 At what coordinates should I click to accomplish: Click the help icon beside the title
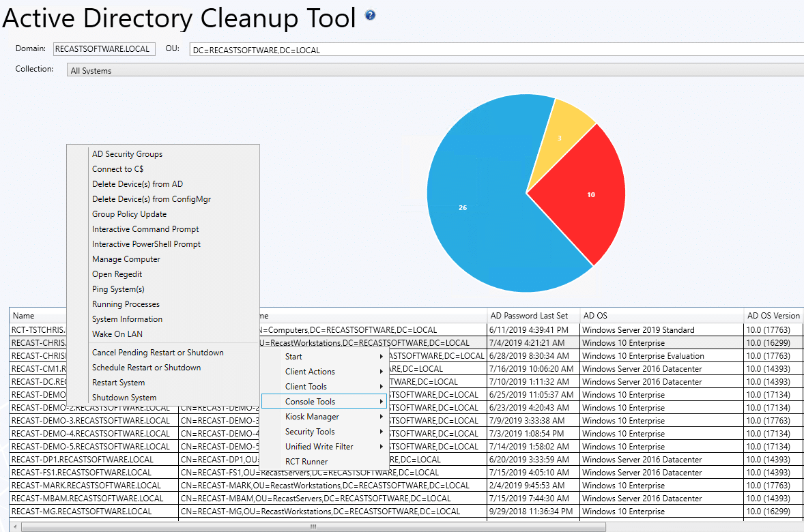pyautogui.click(x=369, y=14)
